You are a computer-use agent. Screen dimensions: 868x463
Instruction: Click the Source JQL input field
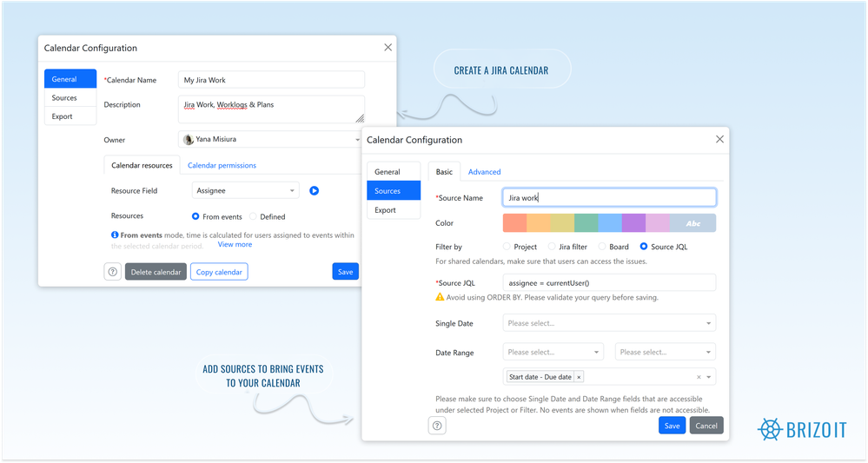click(609, 282)
